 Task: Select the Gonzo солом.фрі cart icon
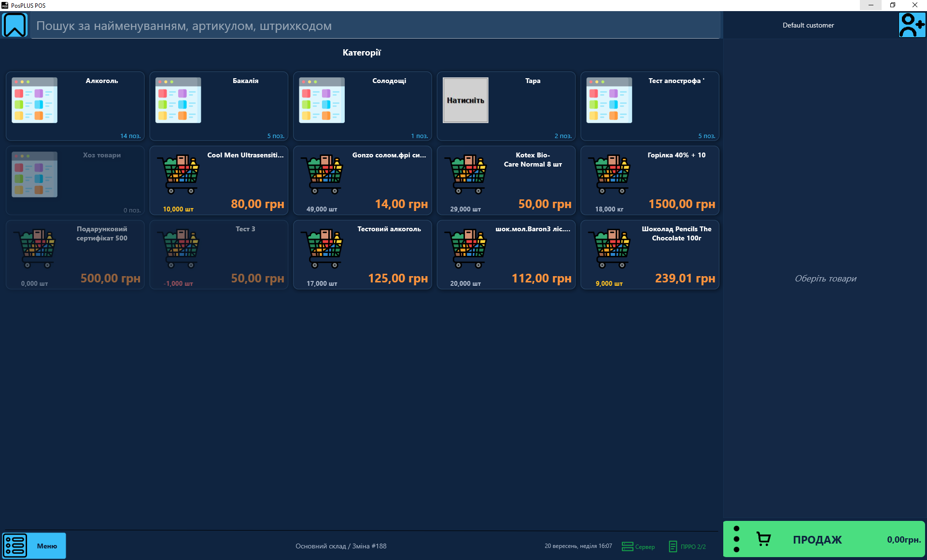(322, 174)
